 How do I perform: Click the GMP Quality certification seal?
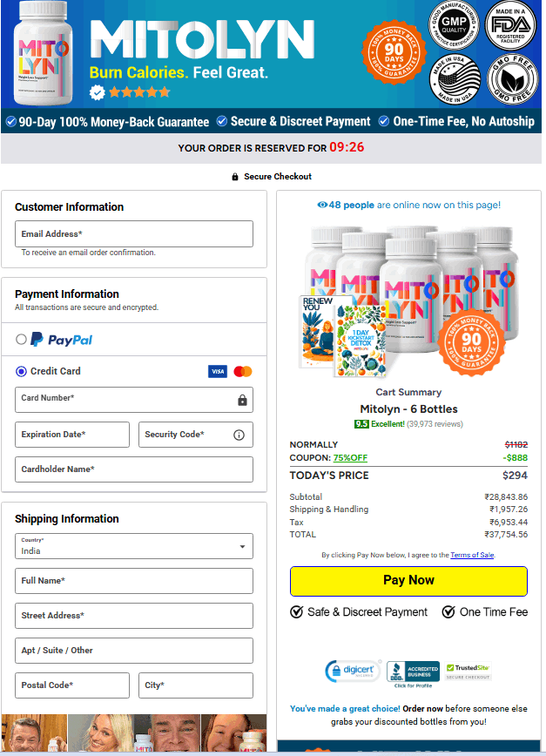[454, 25]
